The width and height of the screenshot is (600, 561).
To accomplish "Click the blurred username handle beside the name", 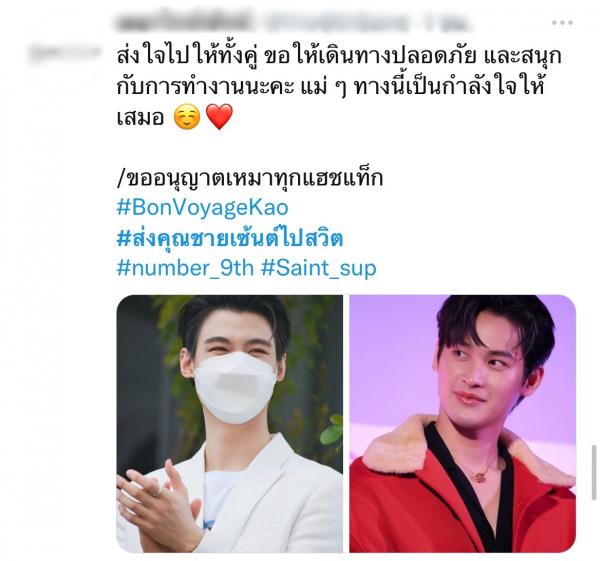I will click(367, 23).
